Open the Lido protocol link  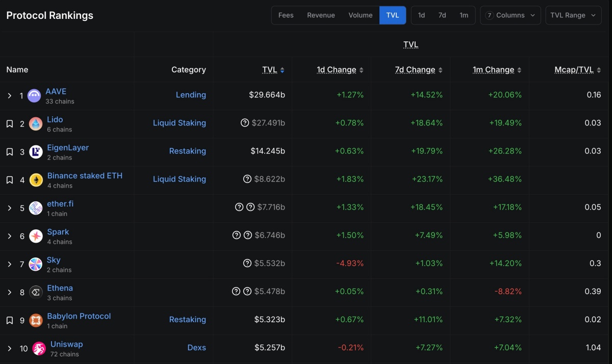(55, 119)
